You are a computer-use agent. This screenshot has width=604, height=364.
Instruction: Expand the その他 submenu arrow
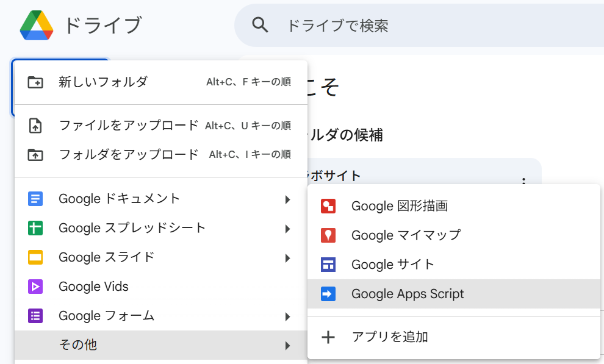(287, 345)
